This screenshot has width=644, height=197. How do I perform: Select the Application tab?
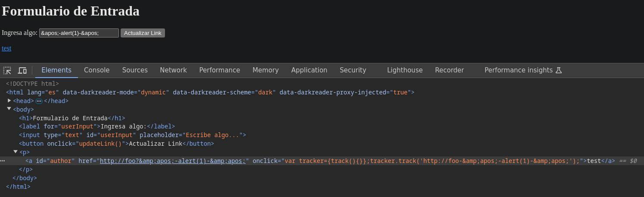coord(309,70)
